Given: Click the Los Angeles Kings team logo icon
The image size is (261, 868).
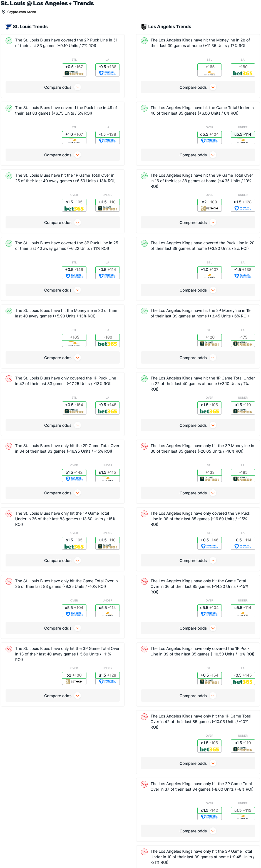Looking at the screenshot, I should (144, 27).
